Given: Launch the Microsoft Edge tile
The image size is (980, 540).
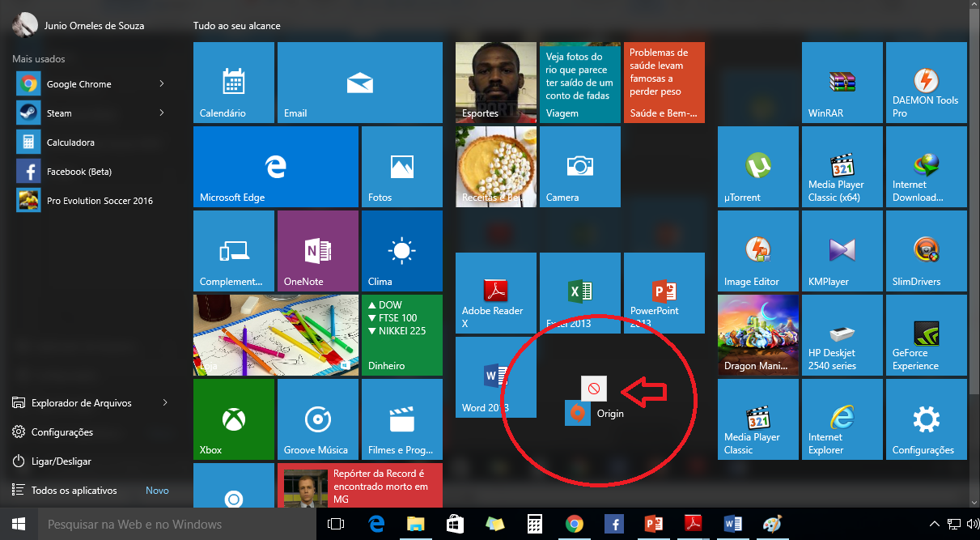Looking at the screenshot, I should (276, 166).
